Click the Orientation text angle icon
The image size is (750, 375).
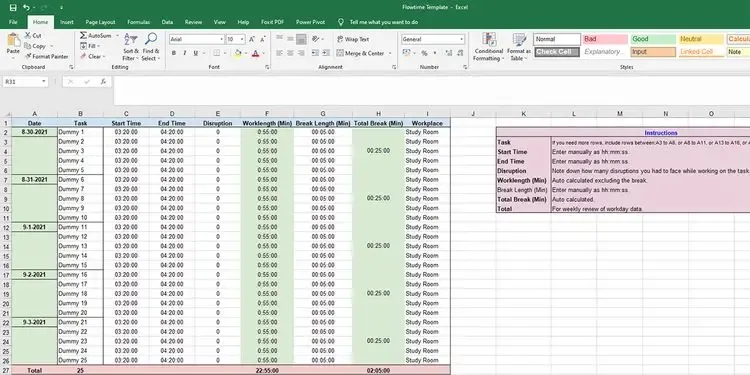click(315, 39)
